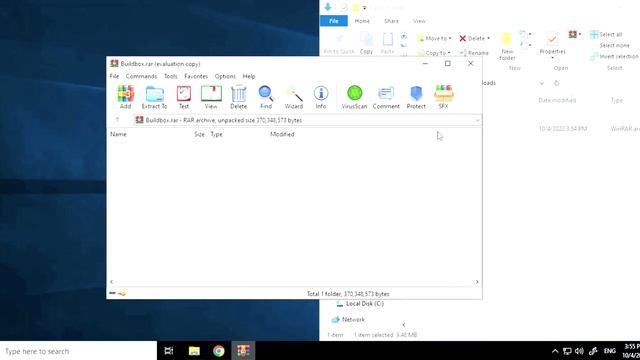Viewport: 640px width, 360px height.
Task: Click the key password icon in status bar
Action: [x=122, y=293]
